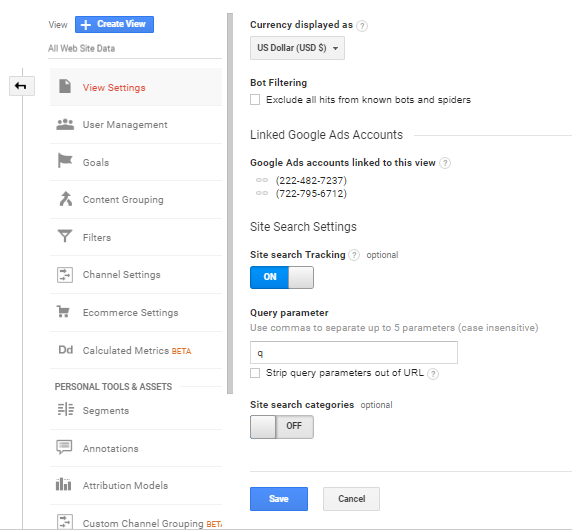Image resolution: width=572 pixels, height=530 pixels.
Task: Save the view settings
Action: coord(279,499)
